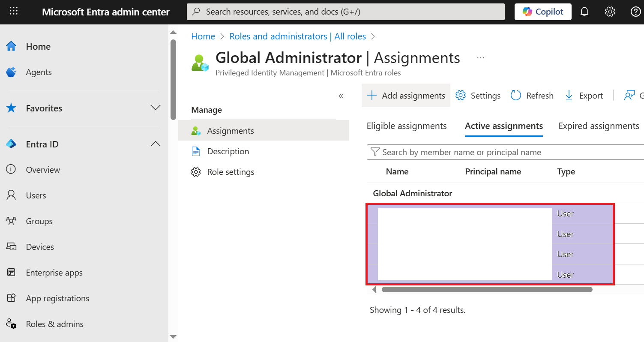Switch to Expired assignments tab
The width and height of the screenshot is (644, 342).
coord(599,126)
